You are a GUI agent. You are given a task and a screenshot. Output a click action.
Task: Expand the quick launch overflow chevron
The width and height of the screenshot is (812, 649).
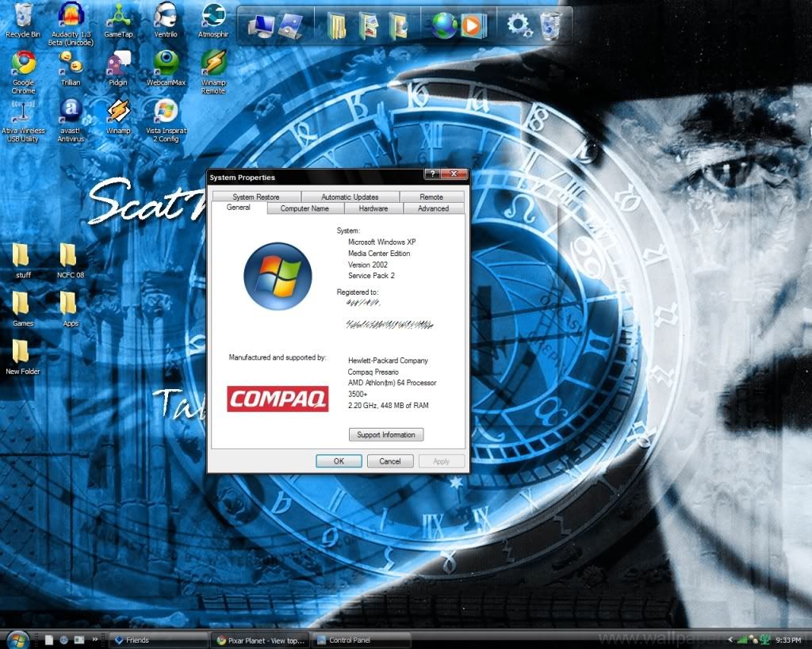tap(95, 639)
